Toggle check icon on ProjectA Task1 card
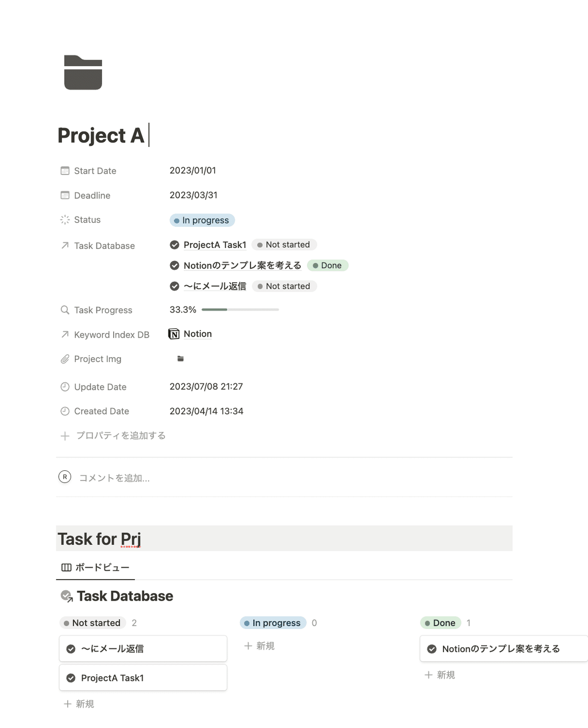The image size is (588, 728). [x=71, y=678]
